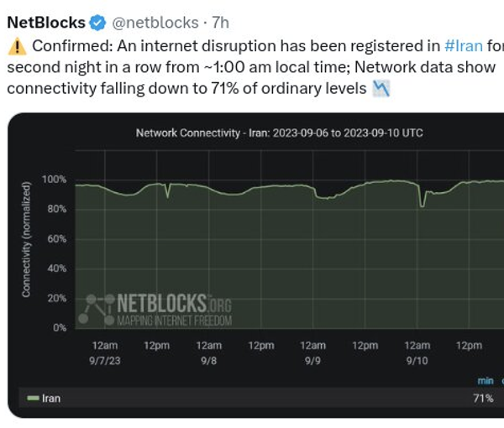Click the blue verified badge next to NetBlocks
Viewport: 504px width, 428px height.
click(x=97, y=22)
